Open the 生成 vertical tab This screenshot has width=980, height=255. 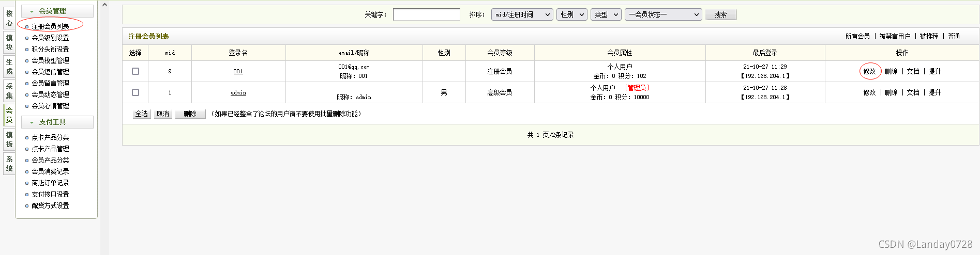(x=9, y=67)
